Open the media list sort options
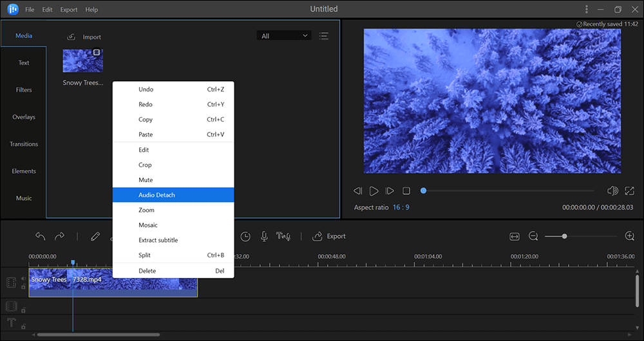Image resolution: width=644 pixels, height=341 pixels. [x=323, y=36]
